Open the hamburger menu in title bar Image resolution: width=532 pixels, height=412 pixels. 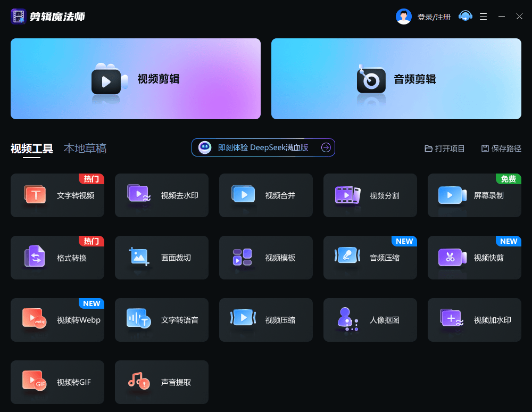tap(483, 17)
